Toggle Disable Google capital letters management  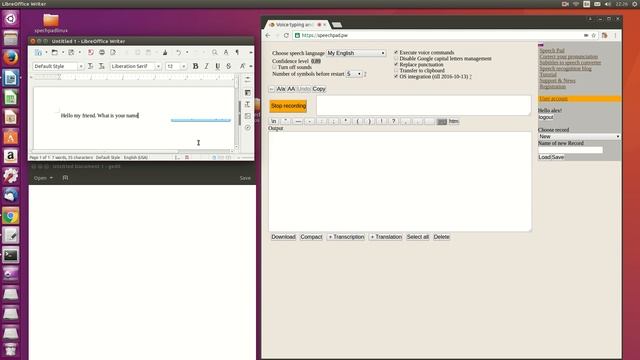(396, 58)
